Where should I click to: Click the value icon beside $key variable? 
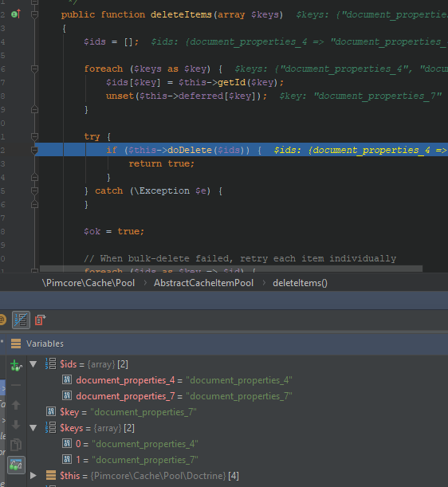(x=51, y=411)
